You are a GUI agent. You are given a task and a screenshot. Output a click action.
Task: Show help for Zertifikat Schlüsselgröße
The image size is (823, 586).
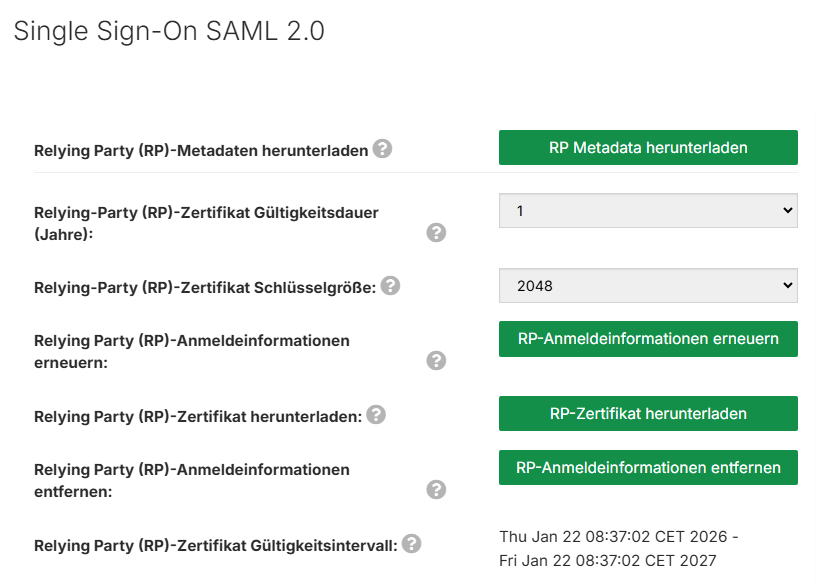point(390,286)
